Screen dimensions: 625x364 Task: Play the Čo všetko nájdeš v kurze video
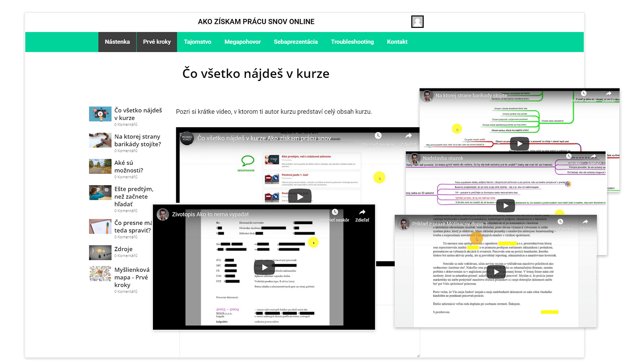click(300, 197)
